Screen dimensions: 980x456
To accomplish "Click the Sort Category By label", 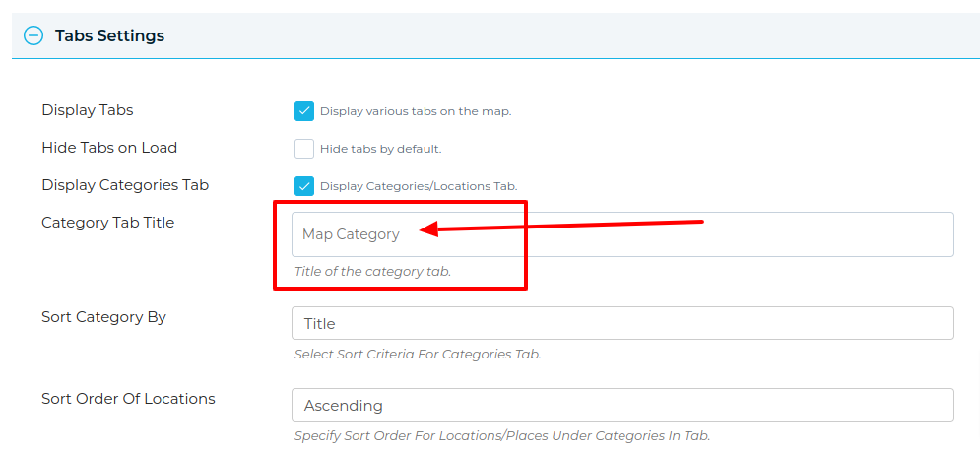I will pyautogui.click(x=103, y=317).
